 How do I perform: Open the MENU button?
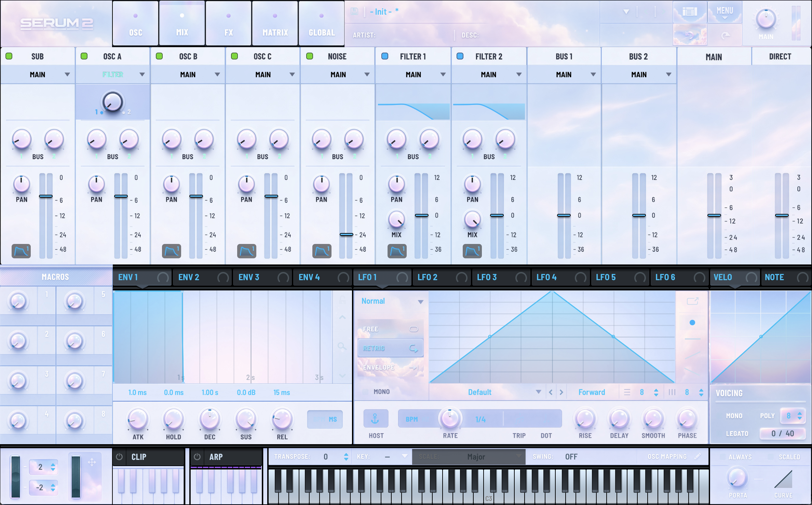click(x=725, y=12)
